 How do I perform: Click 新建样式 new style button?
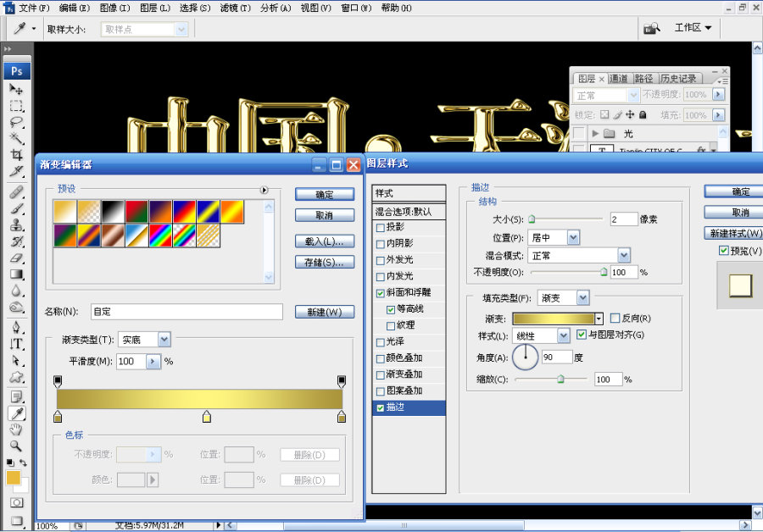pos(733,233)
